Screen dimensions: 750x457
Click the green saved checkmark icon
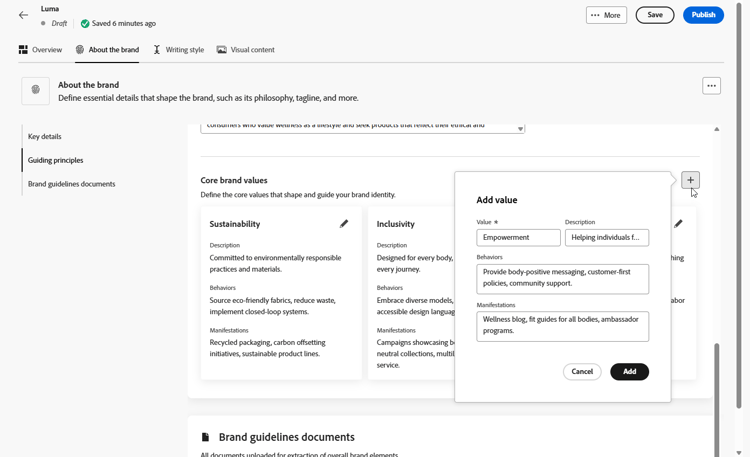(85, 23)
